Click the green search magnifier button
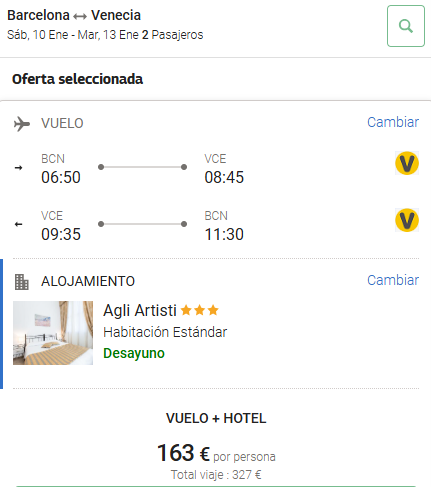 406,26
